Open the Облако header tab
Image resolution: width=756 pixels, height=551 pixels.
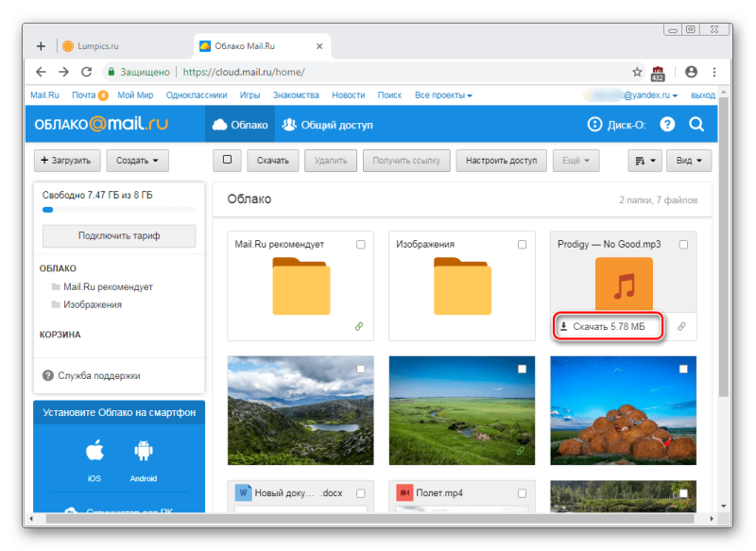pos(240,125)
